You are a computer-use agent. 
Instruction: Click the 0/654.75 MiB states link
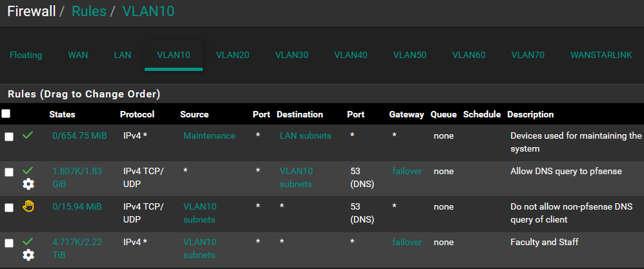[79, 136]
